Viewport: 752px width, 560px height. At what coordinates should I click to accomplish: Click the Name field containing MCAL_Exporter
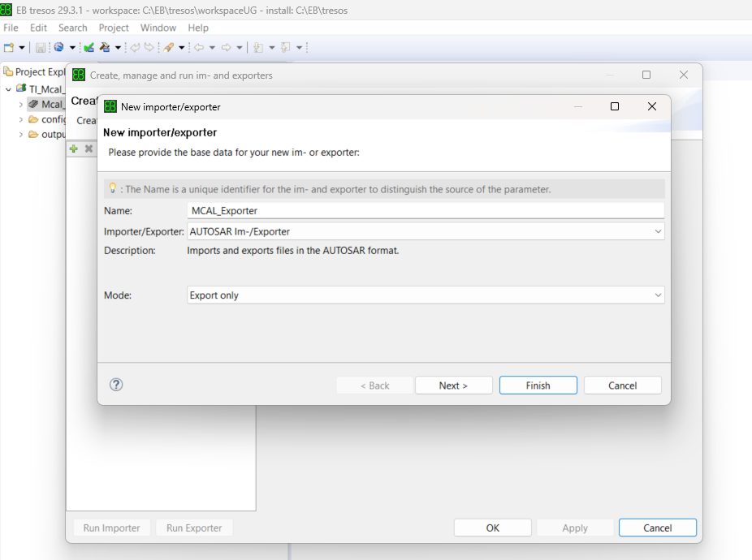point(426,211)
